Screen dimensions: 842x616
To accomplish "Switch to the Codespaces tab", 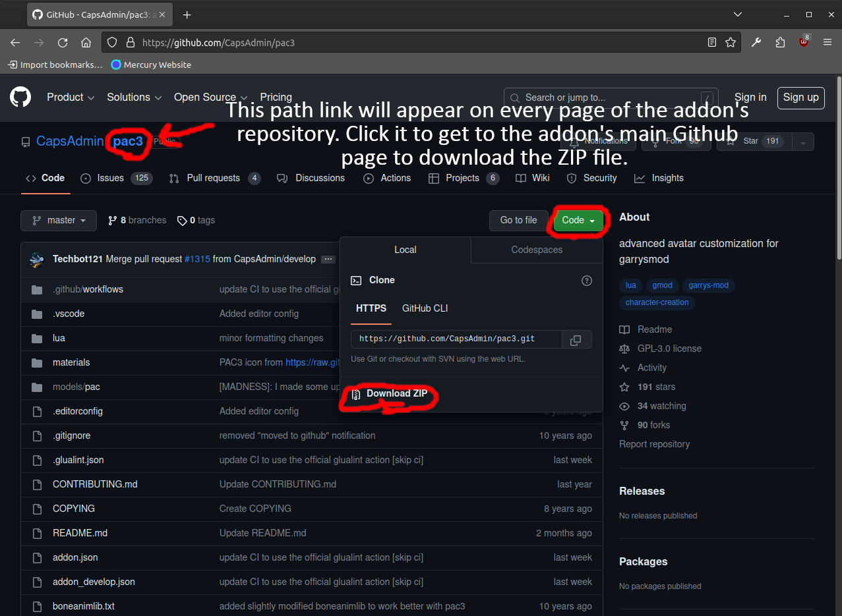I will pos(537,250).
